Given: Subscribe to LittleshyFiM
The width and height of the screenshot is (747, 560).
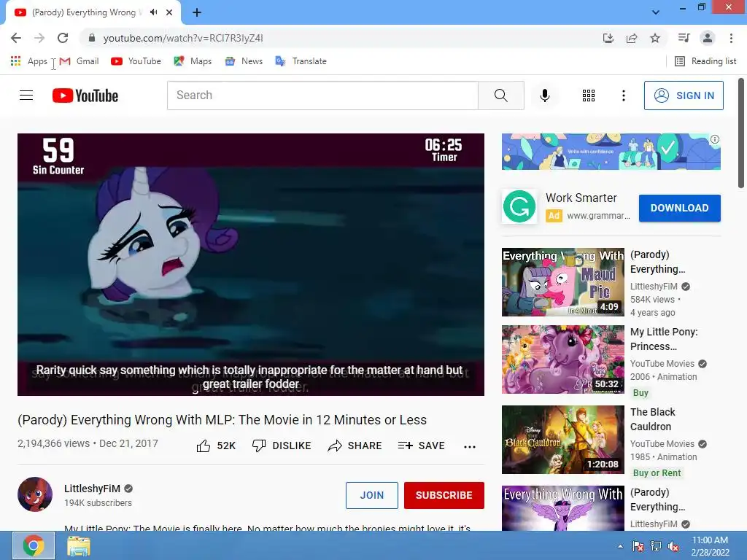Looking at the screenshot, I should [444, 495].
